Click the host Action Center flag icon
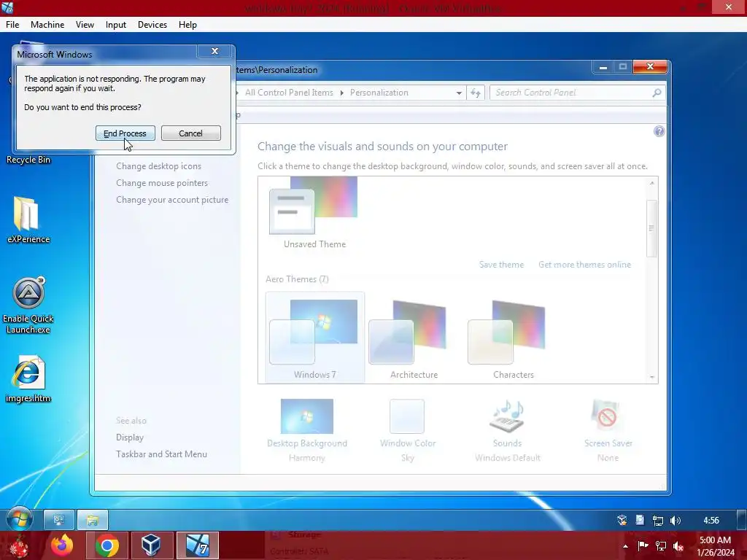 point(643,545)
